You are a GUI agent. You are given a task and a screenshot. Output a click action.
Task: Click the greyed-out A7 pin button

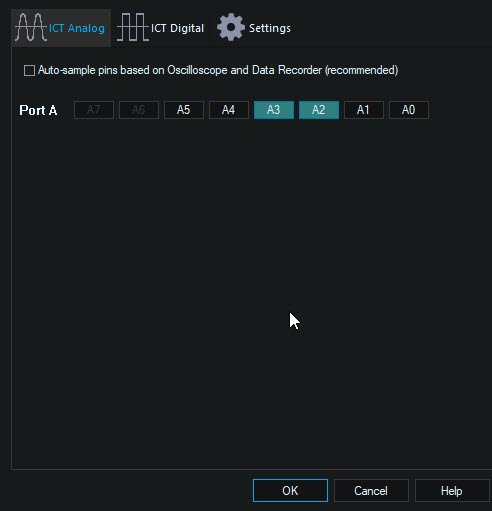point(94,110)
